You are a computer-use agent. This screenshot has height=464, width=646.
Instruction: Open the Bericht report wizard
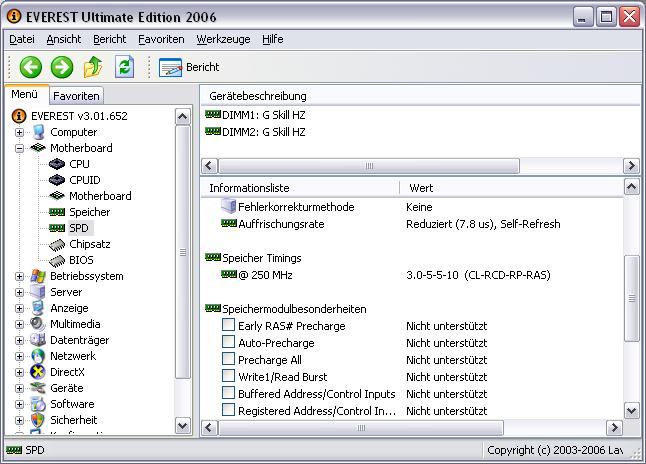click(x=189, y=67)
